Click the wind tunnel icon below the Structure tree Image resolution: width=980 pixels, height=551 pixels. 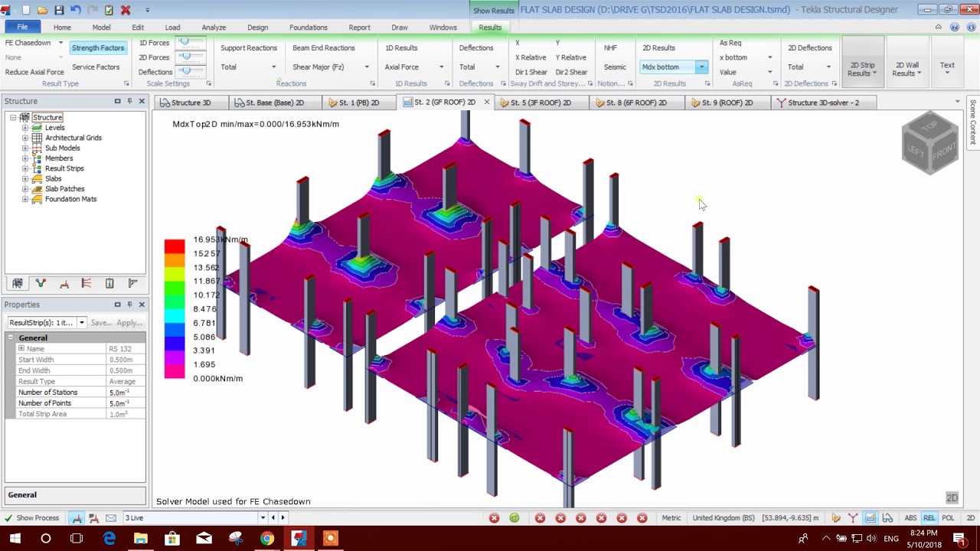pyautogui.click(x=87, y=283)
